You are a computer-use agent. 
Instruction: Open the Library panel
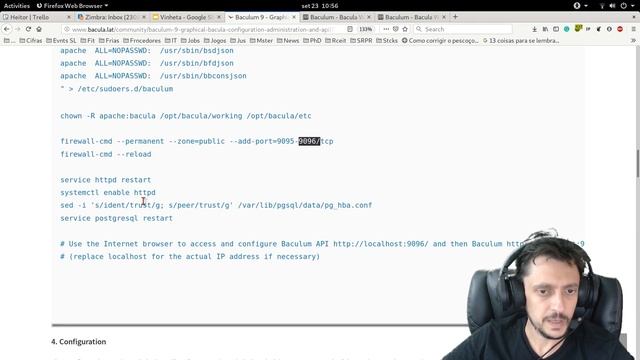click(545, 29)
